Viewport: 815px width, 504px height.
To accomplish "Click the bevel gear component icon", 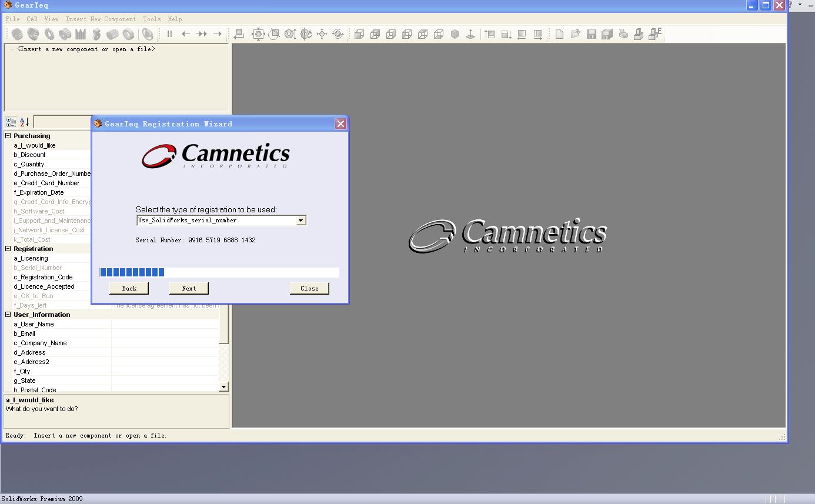I will pos(33,34).
